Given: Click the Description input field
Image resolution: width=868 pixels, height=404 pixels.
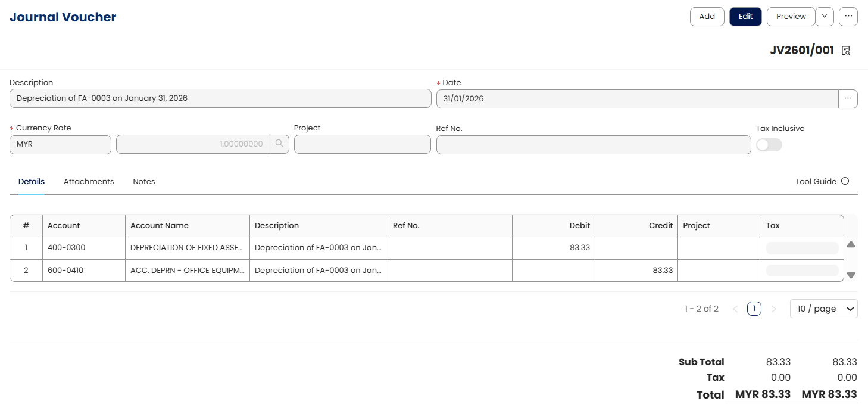Looking at the screenshot, I should [220, 98].
